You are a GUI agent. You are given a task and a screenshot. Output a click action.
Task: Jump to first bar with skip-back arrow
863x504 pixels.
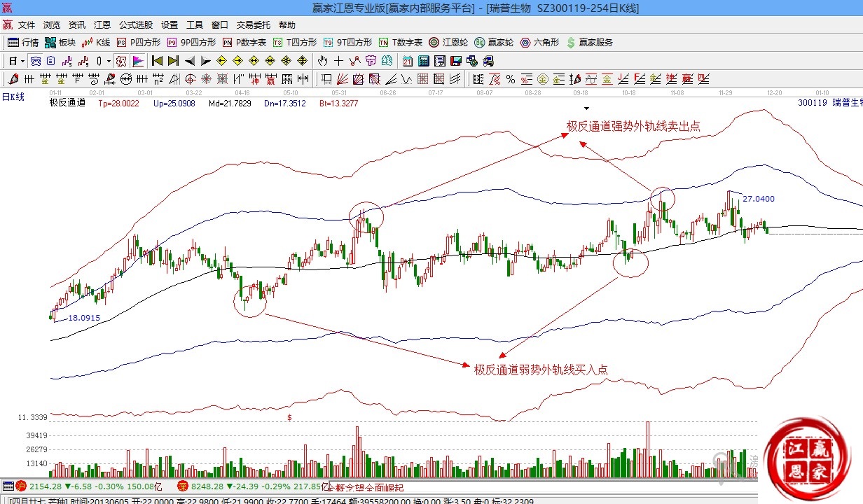click(x=157, y=61)
